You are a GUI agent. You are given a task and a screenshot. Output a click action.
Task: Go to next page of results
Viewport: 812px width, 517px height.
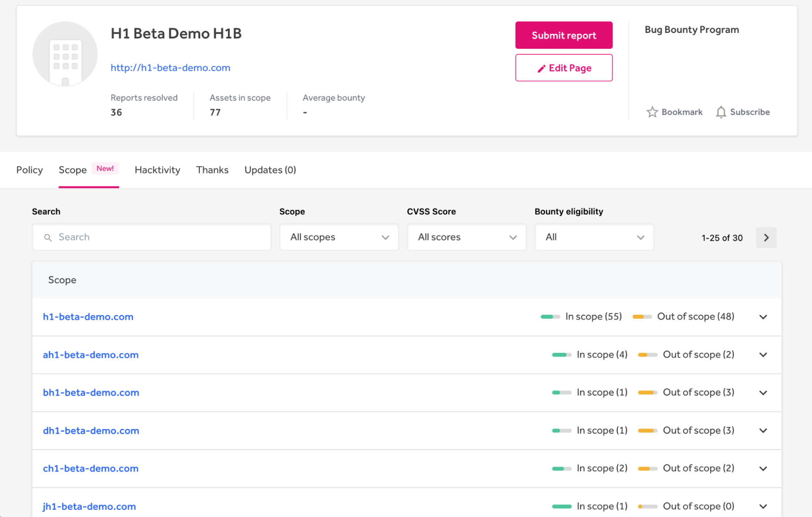click(766, 238)
